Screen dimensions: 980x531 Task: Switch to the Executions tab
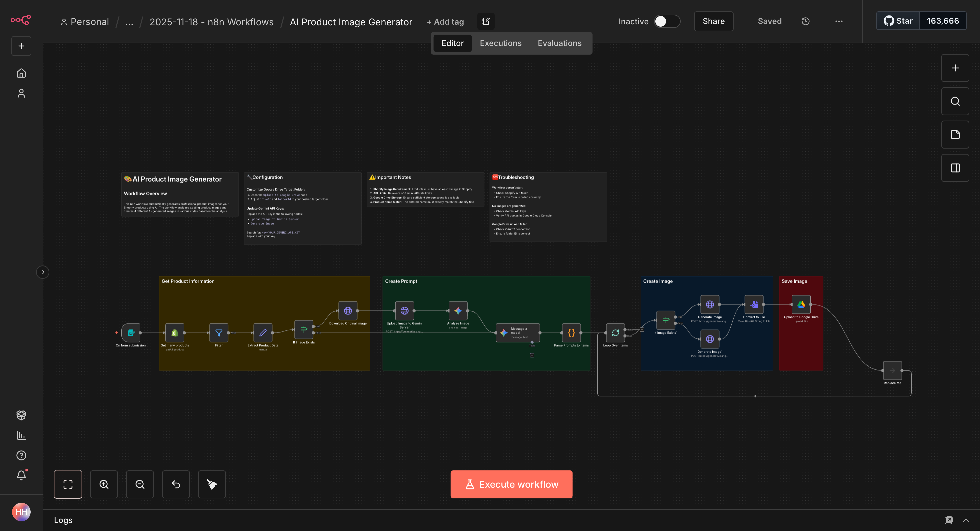[500, 43]
